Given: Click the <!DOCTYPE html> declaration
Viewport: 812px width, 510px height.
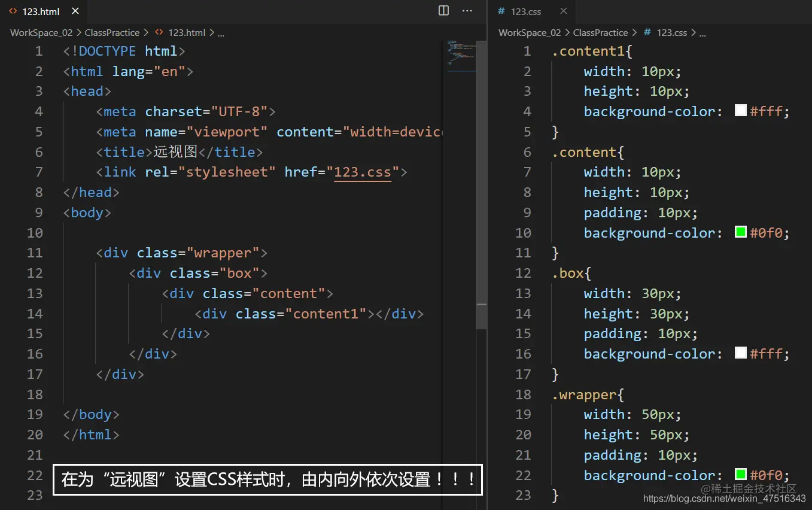Looking at the screenshot, I should [124, 51].
